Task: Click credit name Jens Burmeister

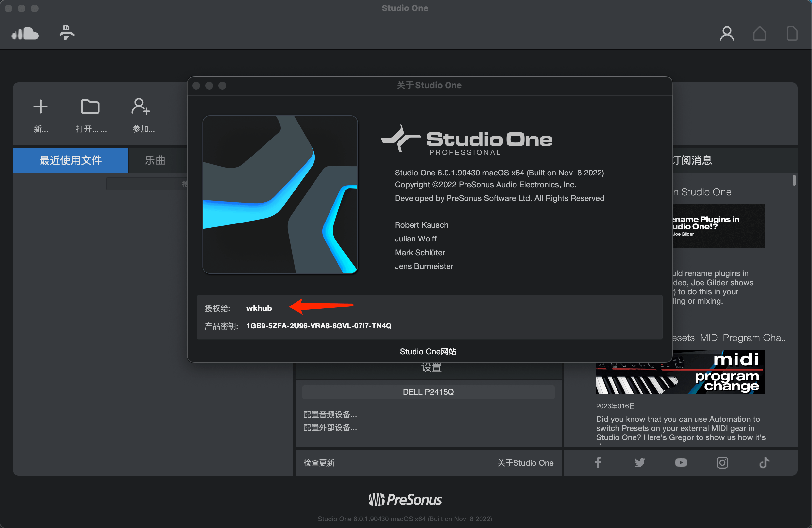Action: click(424, 266)
